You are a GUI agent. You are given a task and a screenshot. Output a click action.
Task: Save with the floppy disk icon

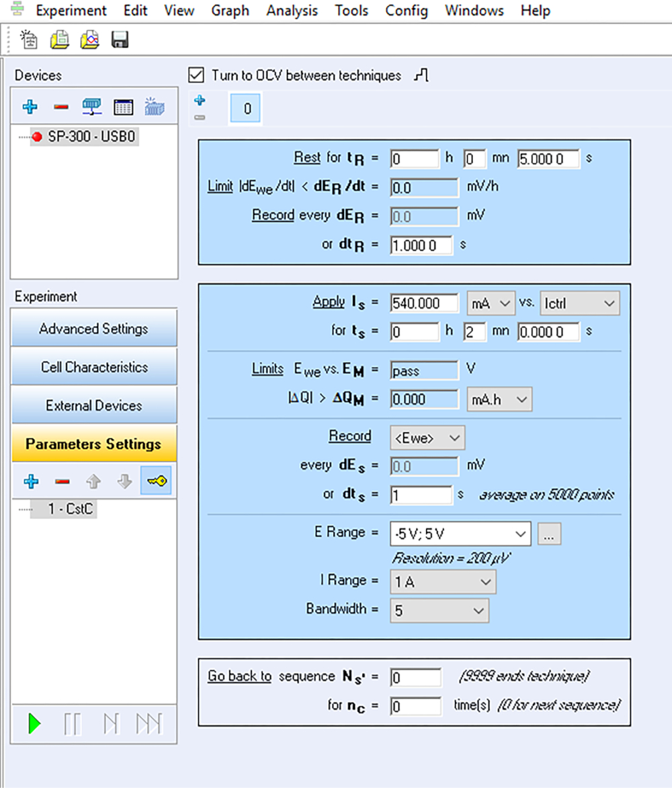[x=120, y=40]
